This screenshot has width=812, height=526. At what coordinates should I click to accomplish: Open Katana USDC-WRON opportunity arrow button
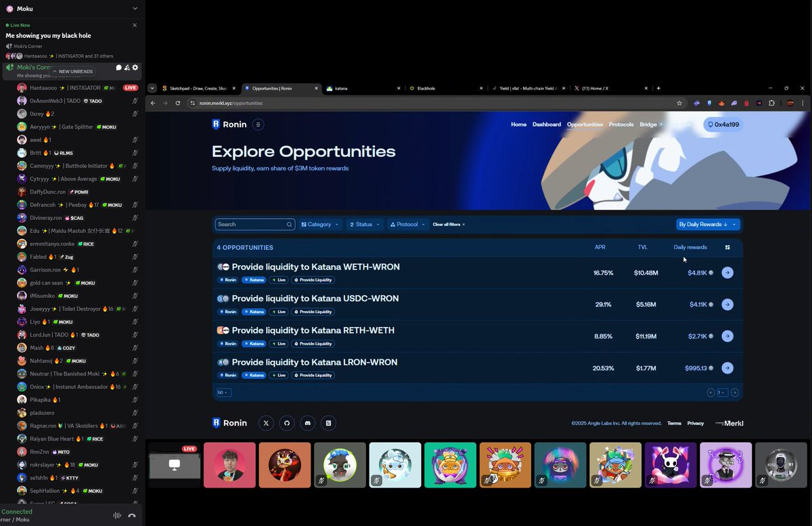pyautogui.click(x=727, y=305)
